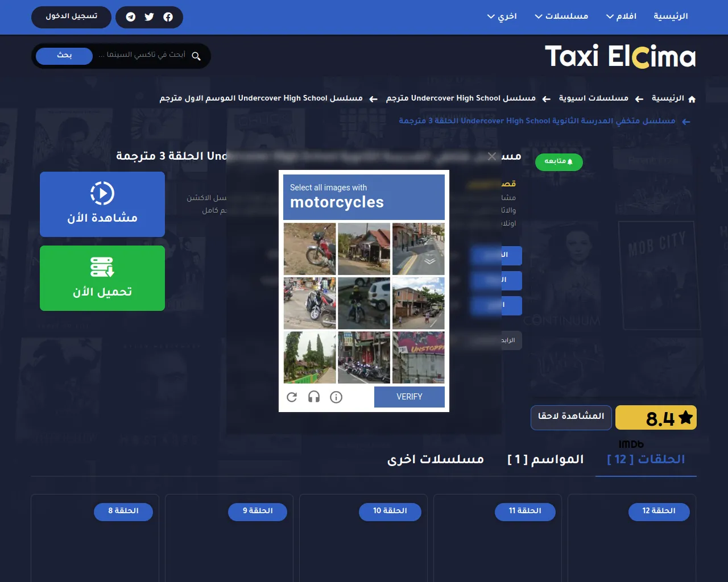The image size is (728, 582).
Task: Click the VERIFY button
Action: coord(409,397)
